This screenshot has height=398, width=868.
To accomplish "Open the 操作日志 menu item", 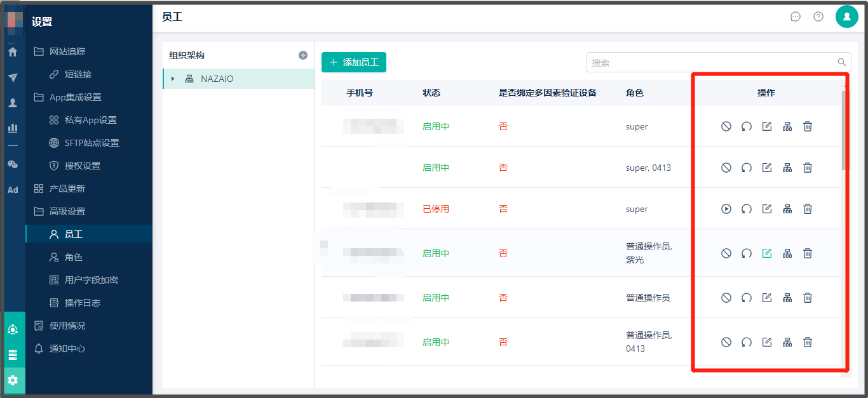I will [82, 303].
